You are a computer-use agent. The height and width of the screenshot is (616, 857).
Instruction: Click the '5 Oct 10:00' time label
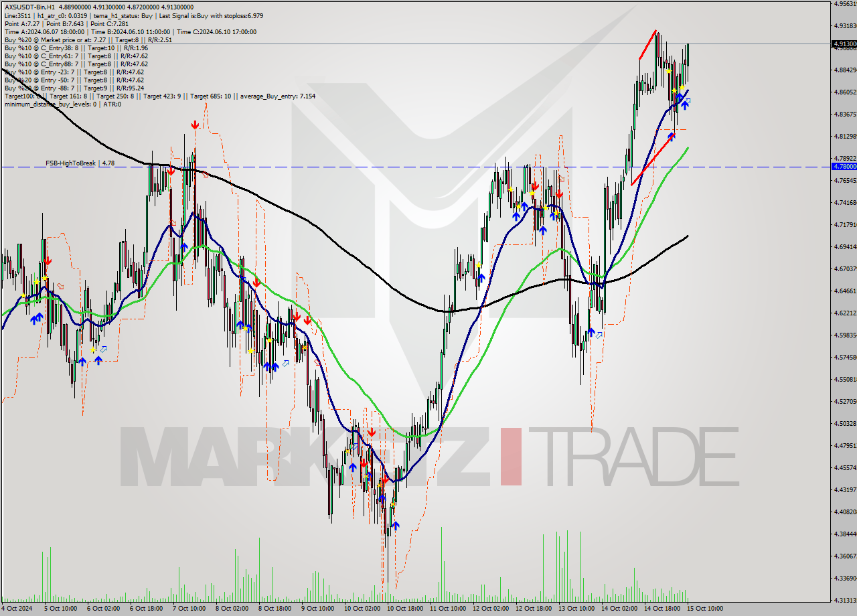click(x=60, y=609)
